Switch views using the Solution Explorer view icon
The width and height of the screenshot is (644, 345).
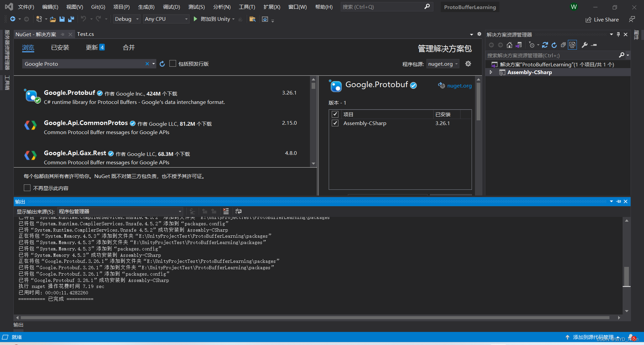coord(519,45)
